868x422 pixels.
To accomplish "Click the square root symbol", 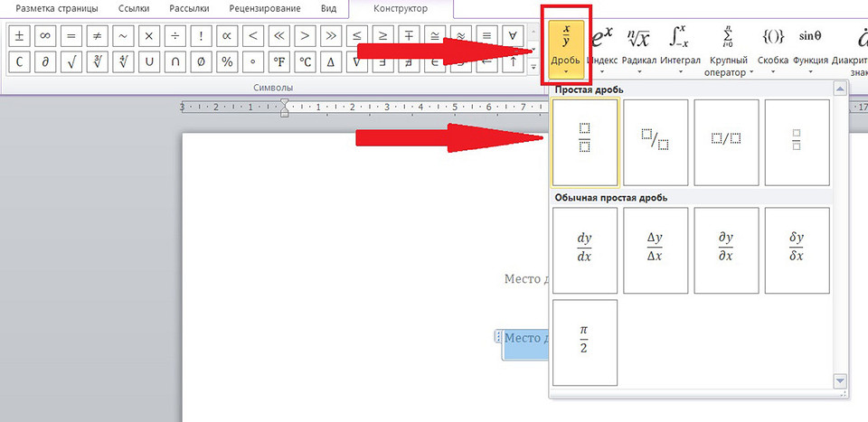I will 71,62.
